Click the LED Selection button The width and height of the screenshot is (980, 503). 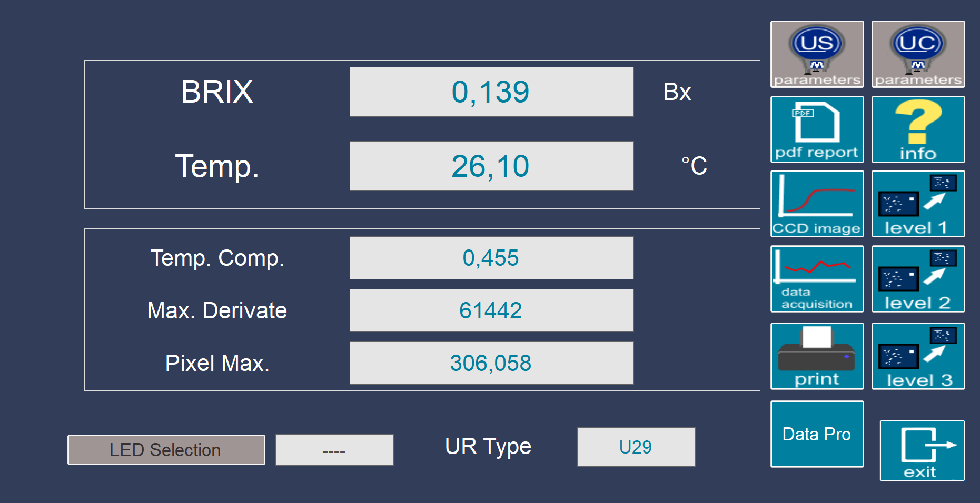point(166,450)
